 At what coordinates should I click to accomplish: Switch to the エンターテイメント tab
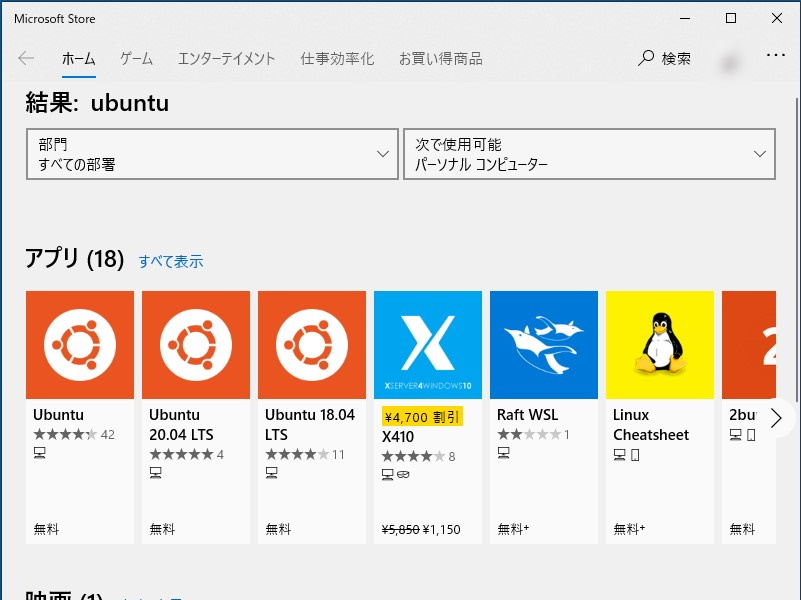pos(226,58)
